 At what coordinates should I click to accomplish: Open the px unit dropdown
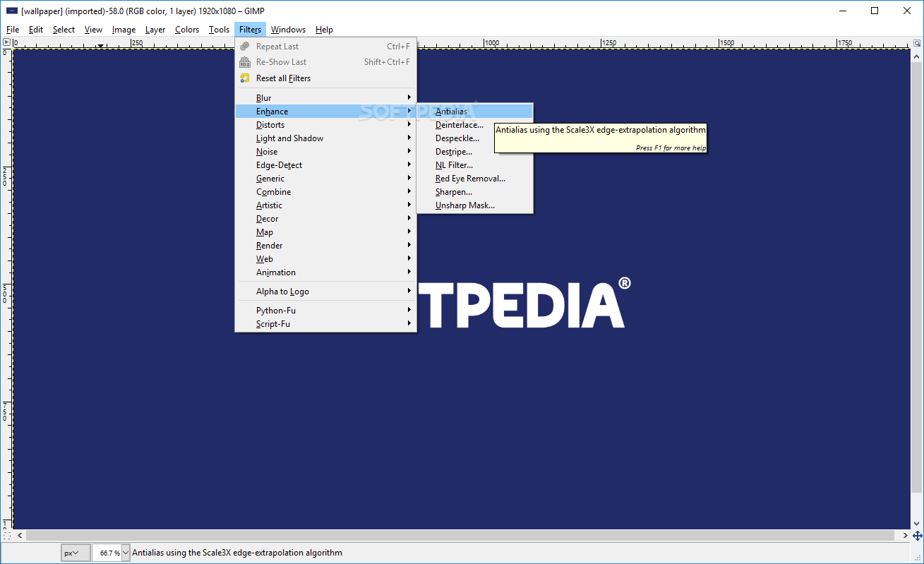point(75,553)
